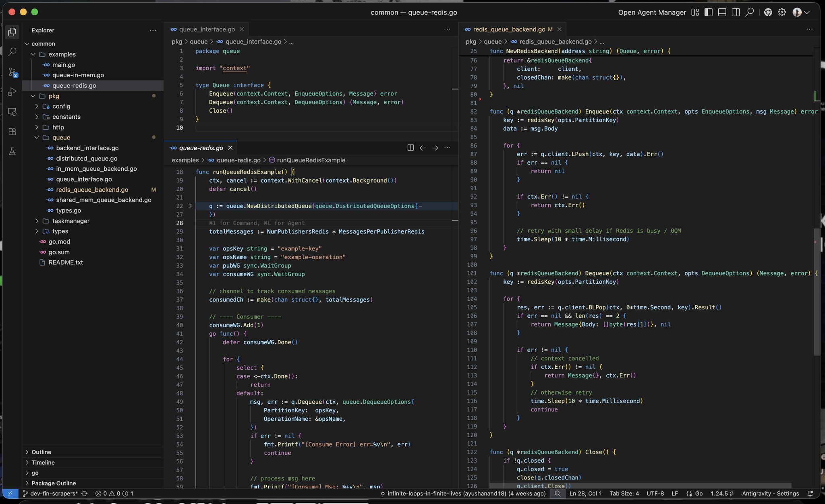
Task: Split the queue-redis.go editor
Action: (410, 148)
